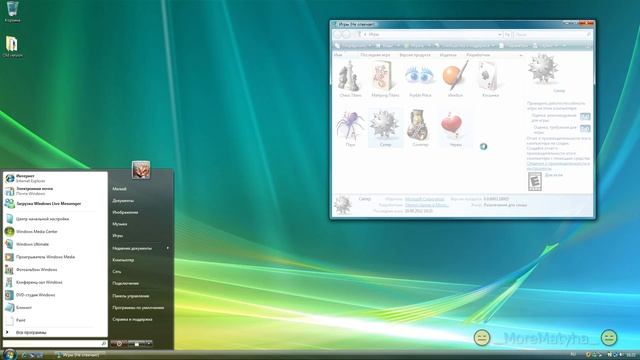Select InkBall game icon
Viewport: 640px width, 360px height.
tap(455, 79)
